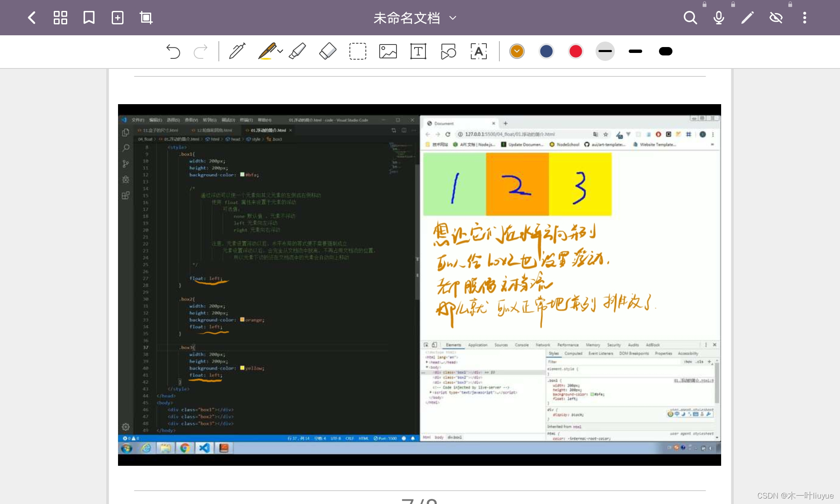Select the text box tool
840x504 pixels.
tap(418, 51)
